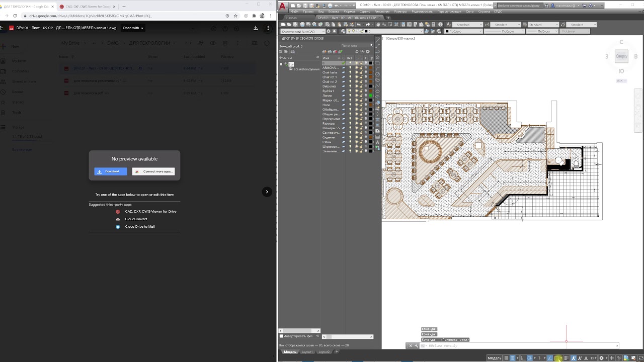Open the text style 'Standard' dropdown
Viewport: 644px width, 362px height.
pyautogui.click(x=467, y=25)
